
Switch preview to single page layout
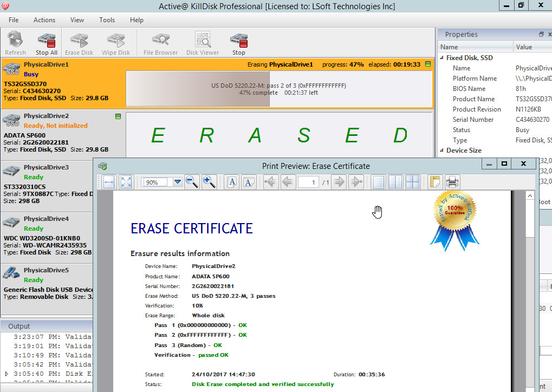pyautogui.click(x=379, y=182)
